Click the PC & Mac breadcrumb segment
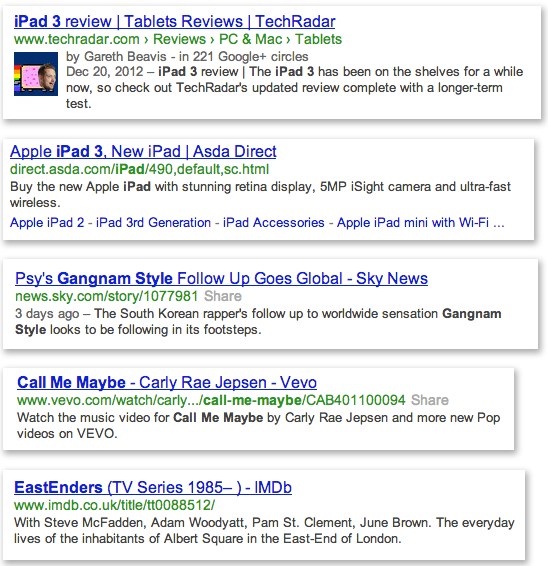The image size is (548, 566). 251,39
